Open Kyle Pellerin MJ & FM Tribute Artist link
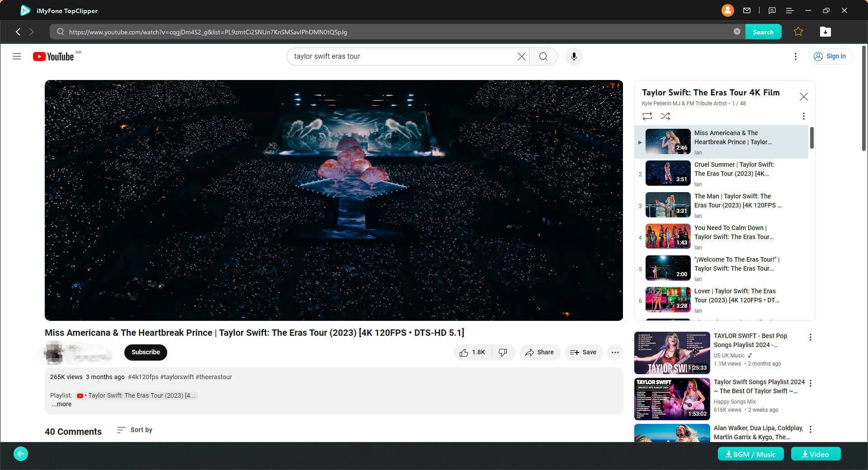This screenshot has width=868, height=470. tap(684, 103)
